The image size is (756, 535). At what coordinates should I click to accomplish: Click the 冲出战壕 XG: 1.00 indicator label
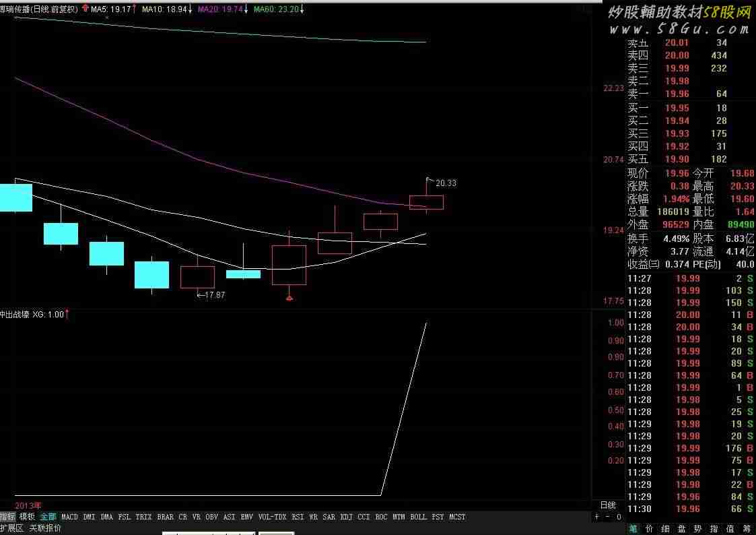(x=34, y=315)
